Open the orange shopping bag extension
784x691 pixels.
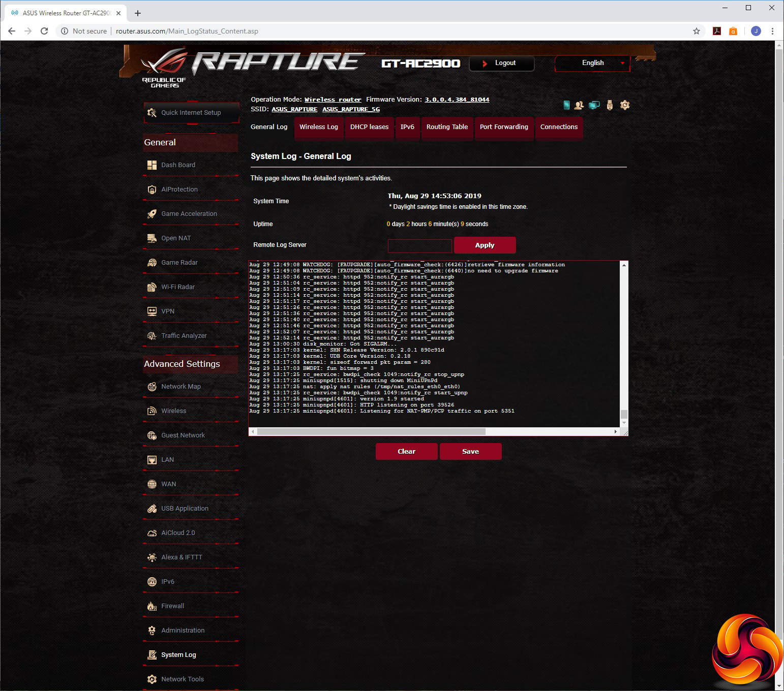pos(733,31)
